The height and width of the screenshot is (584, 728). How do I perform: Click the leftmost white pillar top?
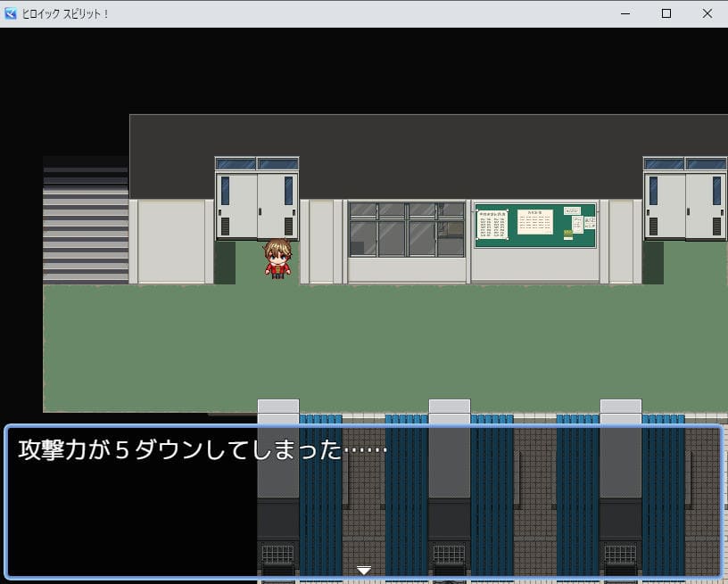278,407
